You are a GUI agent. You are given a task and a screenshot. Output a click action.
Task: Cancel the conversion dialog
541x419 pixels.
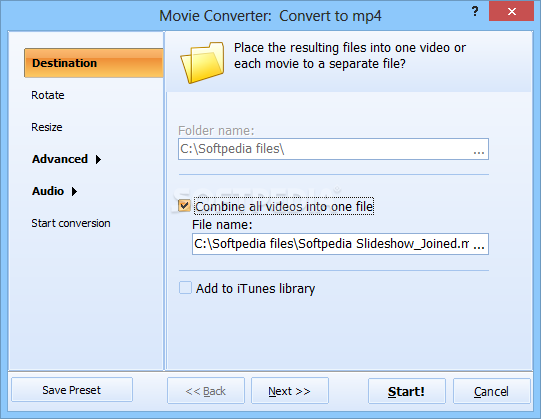491,391
